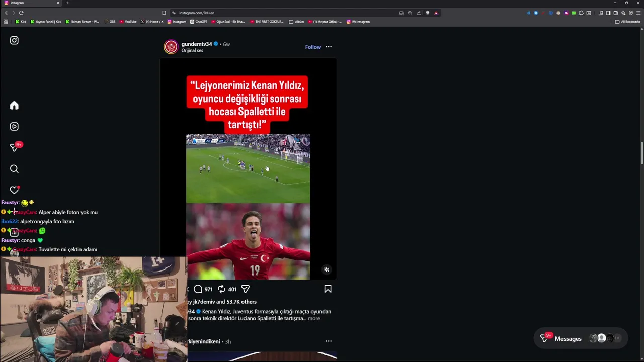
Task: Open the media control music note icon
Action: coord(601,13)
